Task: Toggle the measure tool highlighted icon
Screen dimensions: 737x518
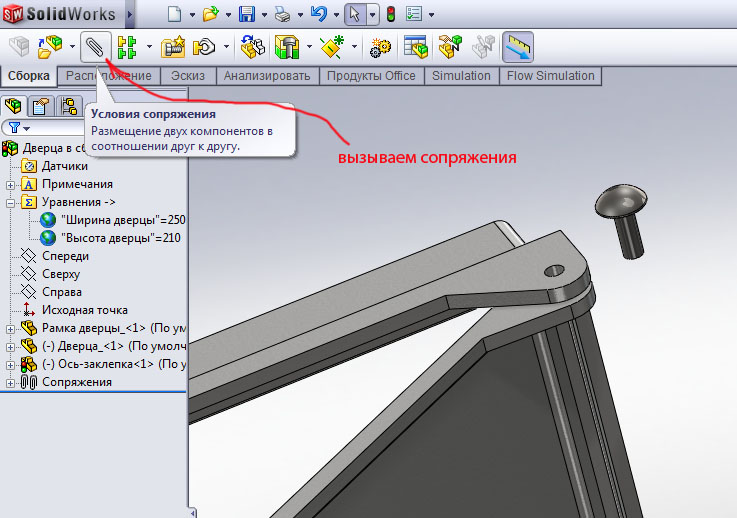Action: 518,46
